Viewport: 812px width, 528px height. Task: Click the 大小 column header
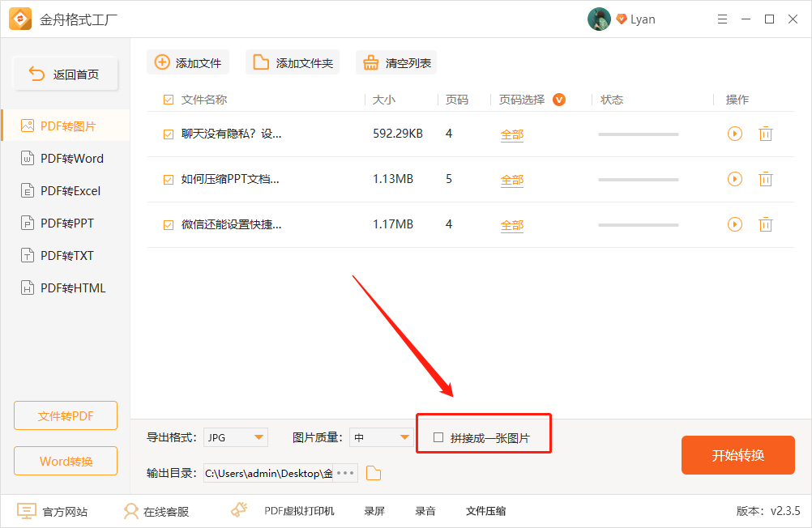tap(384, 100)
